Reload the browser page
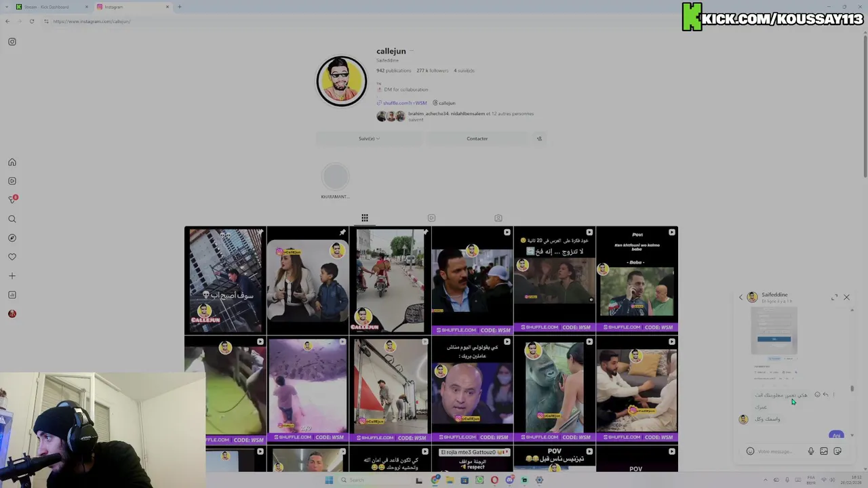The image size is (868, 488). pos(32,21)
